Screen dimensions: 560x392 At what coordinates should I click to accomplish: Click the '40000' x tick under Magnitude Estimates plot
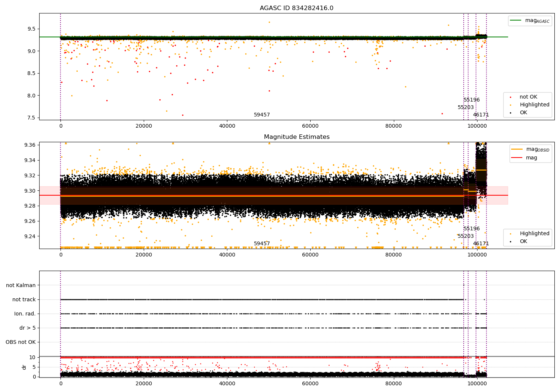click(227, 255)
